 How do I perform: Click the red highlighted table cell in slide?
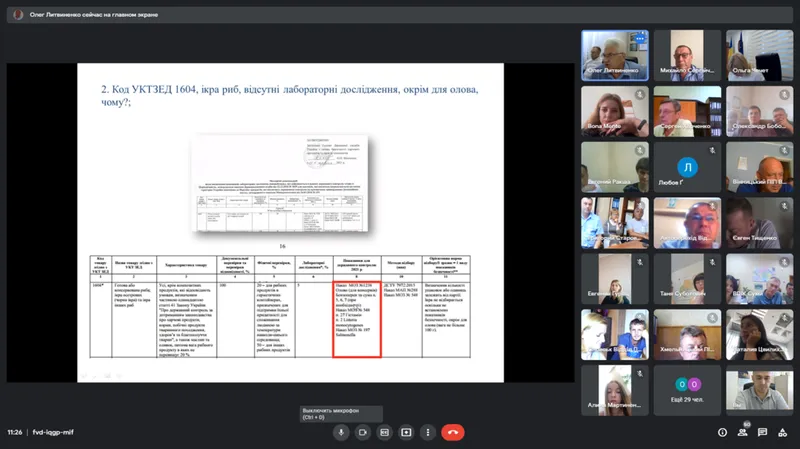point(356,319)
